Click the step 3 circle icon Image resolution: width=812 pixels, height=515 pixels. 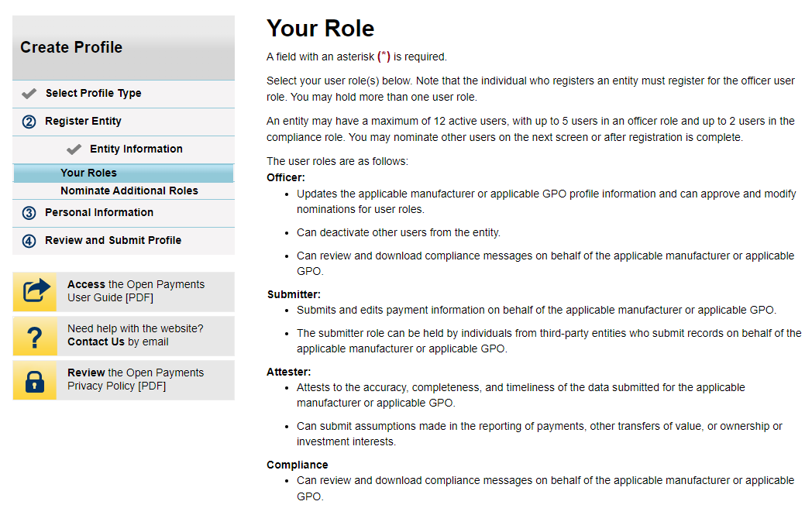pos(29,213)
